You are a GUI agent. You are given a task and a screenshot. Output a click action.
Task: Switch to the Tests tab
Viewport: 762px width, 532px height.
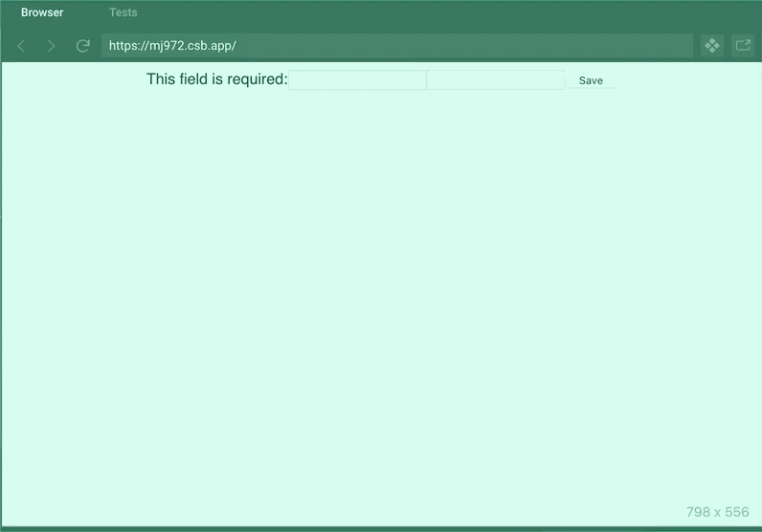123,12
